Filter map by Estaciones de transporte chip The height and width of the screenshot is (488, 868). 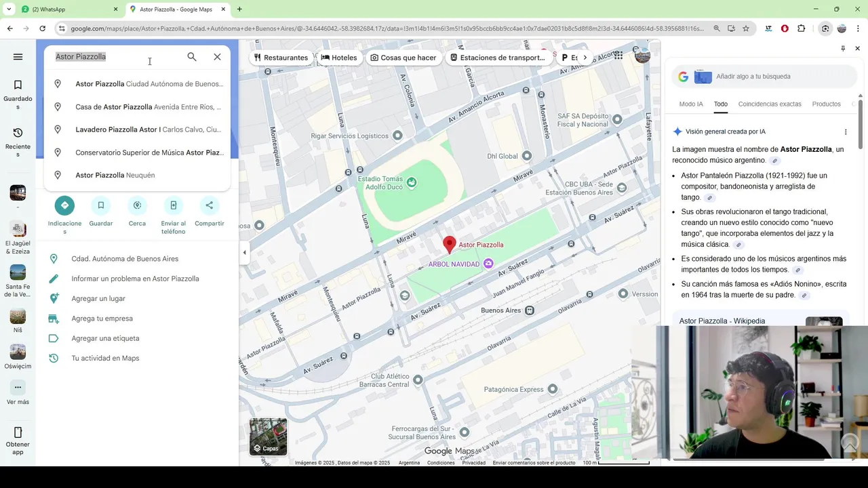click(498, 58)
